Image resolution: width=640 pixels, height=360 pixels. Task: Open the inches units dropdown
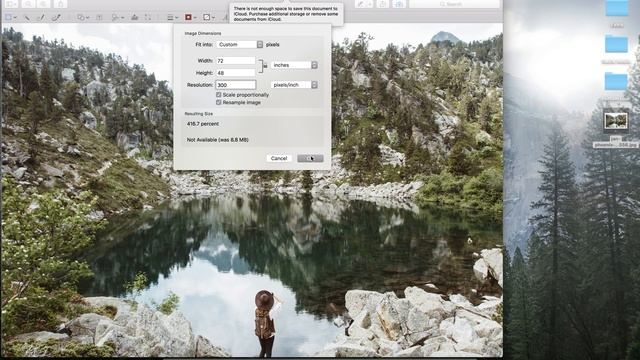pos(294,65)
